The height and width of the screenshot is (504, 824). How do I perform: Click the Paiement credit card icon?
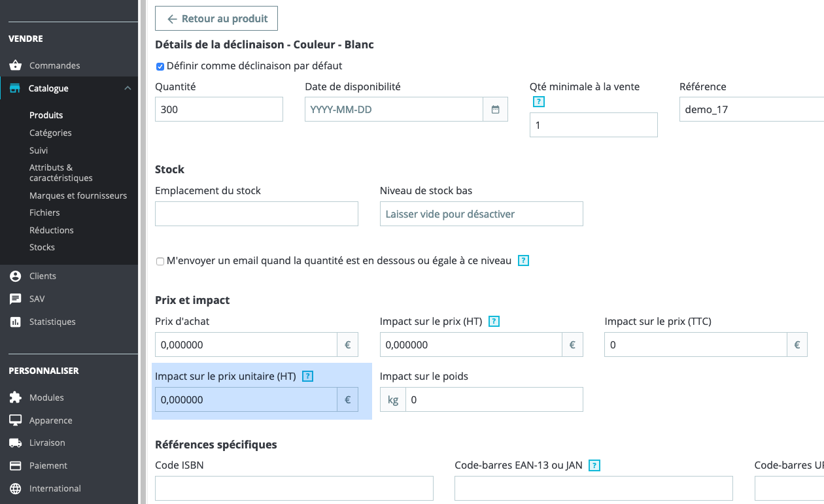(16, 465)
